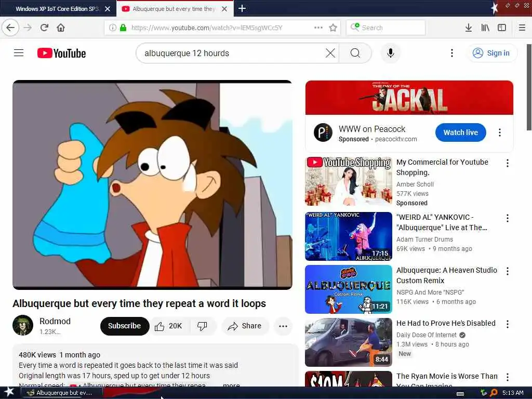The width and height of the screenshot is (532, 399).
Task: Click the Sign in button
Action: tap(492, 53)
